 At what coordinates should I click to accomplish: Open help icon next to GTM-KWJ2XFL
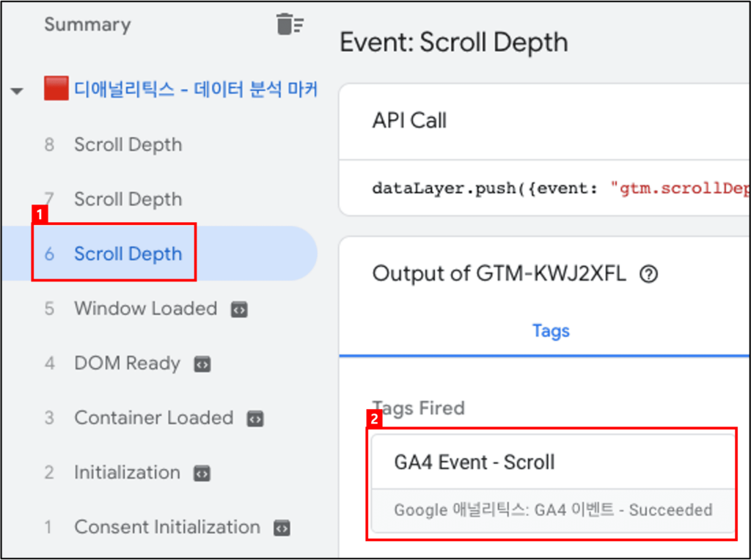(x=649, y=274)
